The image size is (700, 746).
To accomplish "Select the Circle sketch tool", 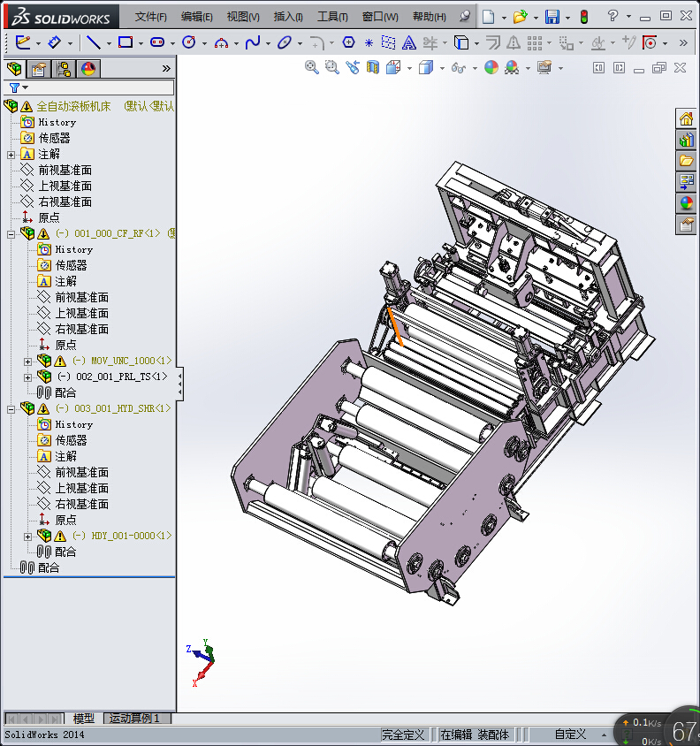I will [x=189, y=42].
